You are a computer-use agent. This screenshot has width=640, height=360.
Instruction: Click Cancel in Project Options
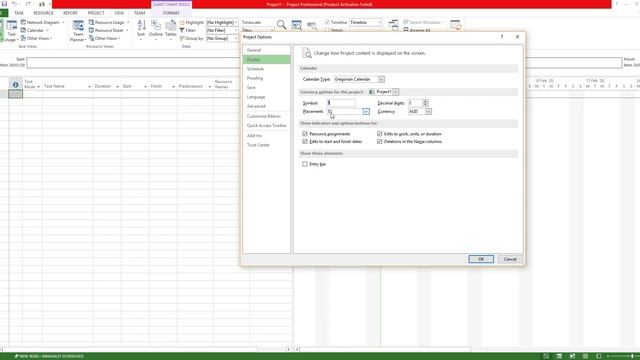click(510, 259)
